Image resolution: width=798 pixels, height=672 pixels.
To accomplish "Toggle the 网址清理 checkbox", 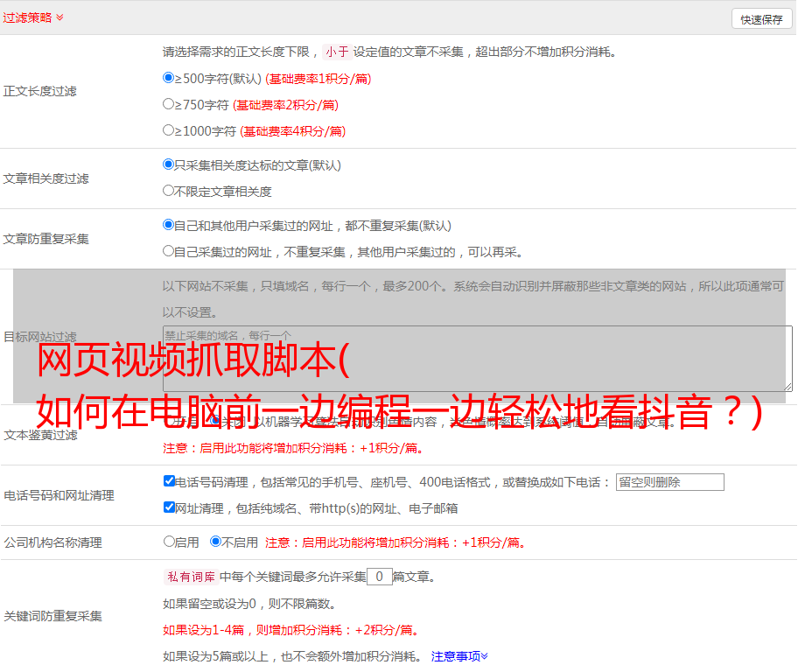I will point(170,507).
